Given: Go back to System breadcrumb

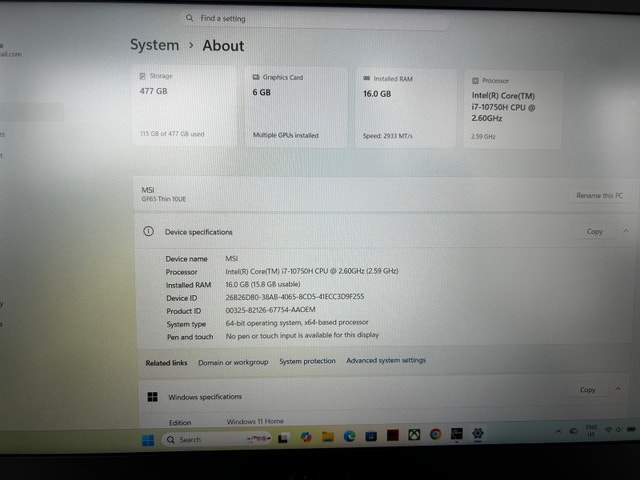Looking at the screenshot, I should click(154, 45).
